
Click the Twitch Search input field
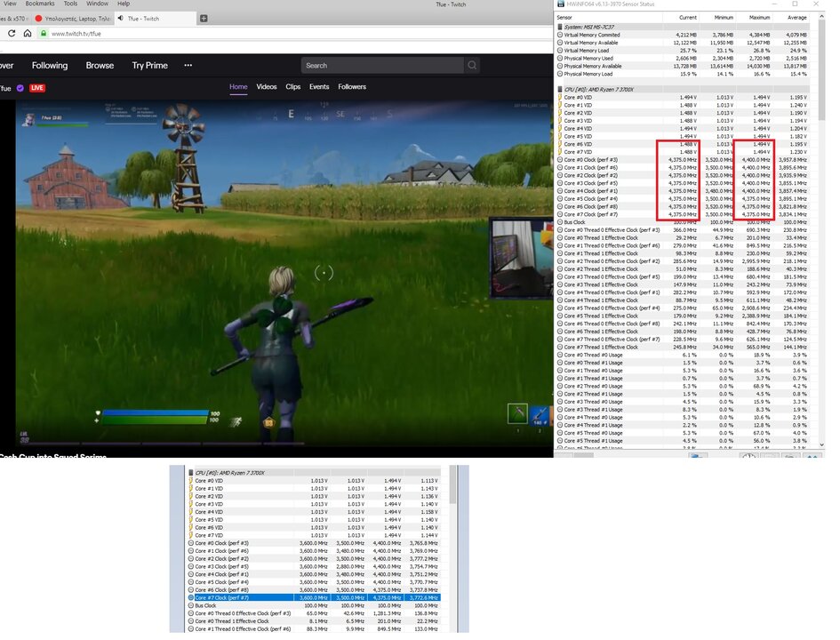[382, 66]
